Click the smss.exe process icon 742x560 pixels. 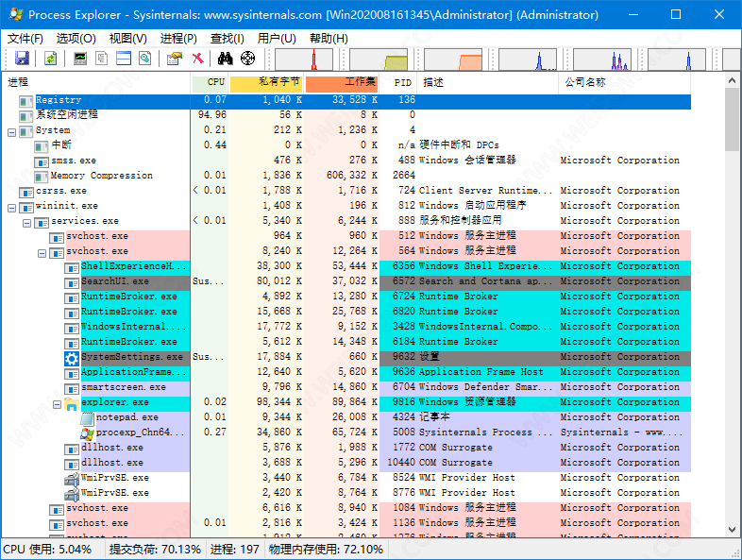[42, 162]
